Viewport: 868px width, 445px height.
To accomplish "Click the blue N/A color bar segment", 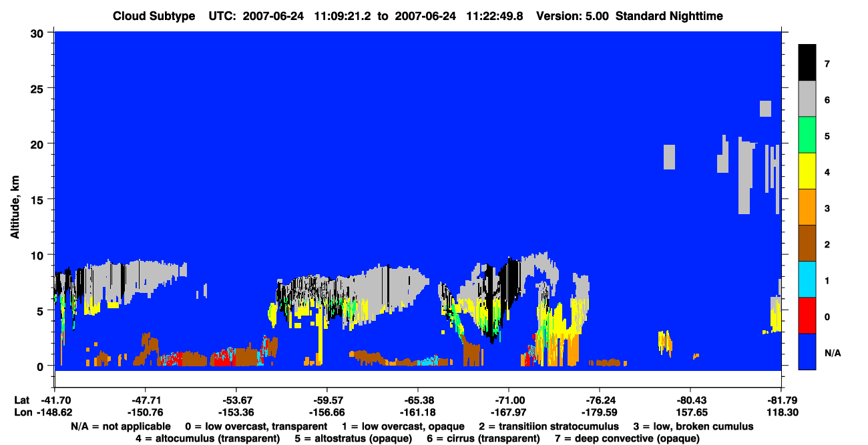I will (x=807, y=352).
